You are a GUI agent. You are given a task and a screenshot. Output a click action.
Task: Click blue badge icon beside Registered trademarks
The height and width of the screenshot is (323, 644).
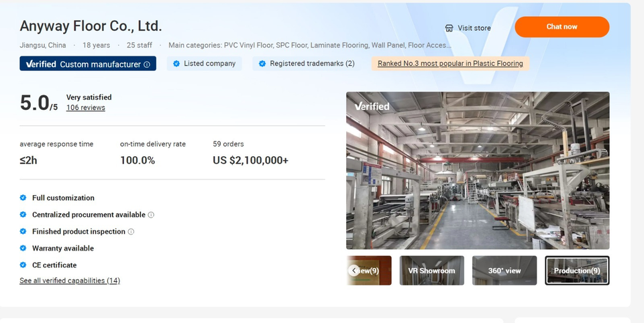(262, 64)
